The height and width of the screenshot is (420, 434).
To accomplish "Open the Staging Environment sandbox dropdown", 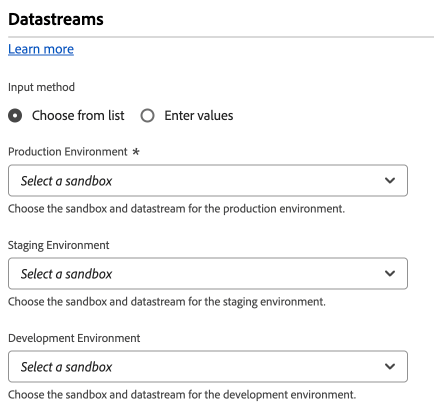I will (208, 274).
